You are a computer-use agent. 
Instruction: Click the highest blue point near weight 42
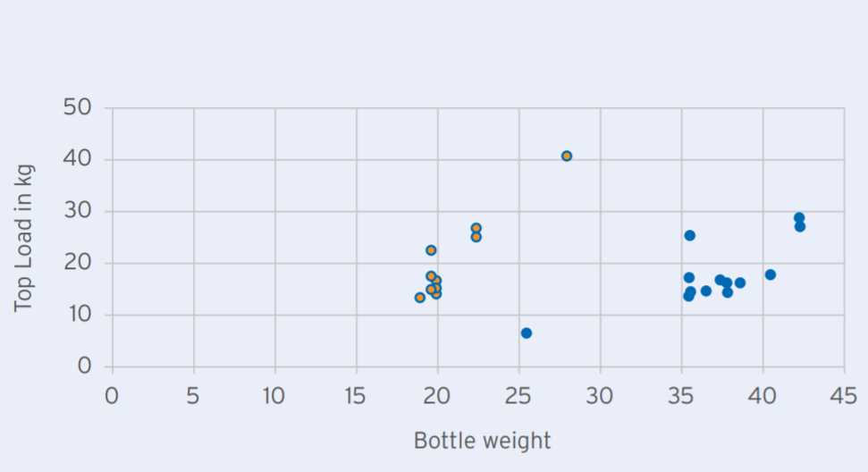(x=799, y=218)
